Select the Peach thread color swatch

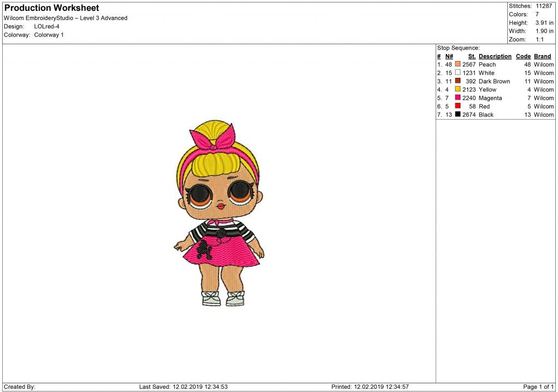click(x=457, y=64)
